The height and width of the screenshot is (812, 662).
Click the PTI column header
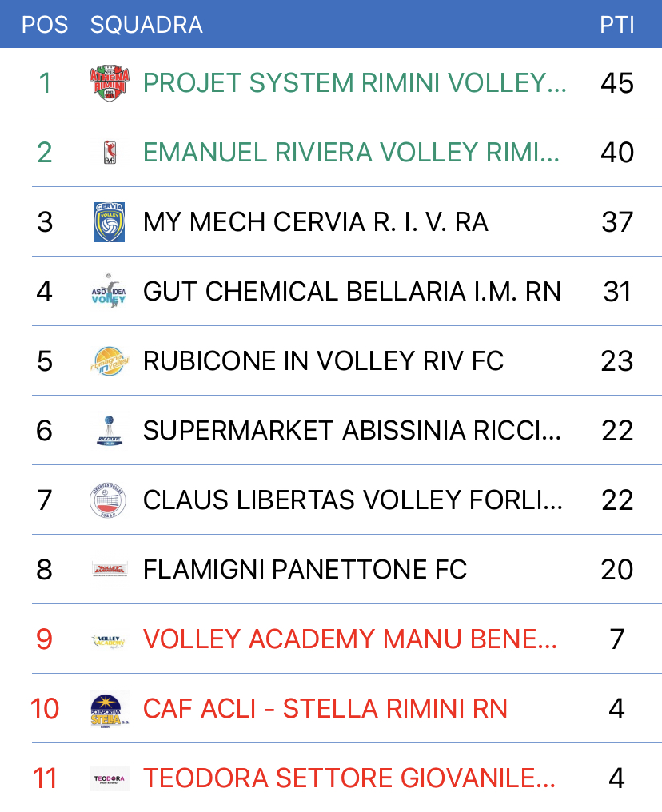(x=617, y=25)
